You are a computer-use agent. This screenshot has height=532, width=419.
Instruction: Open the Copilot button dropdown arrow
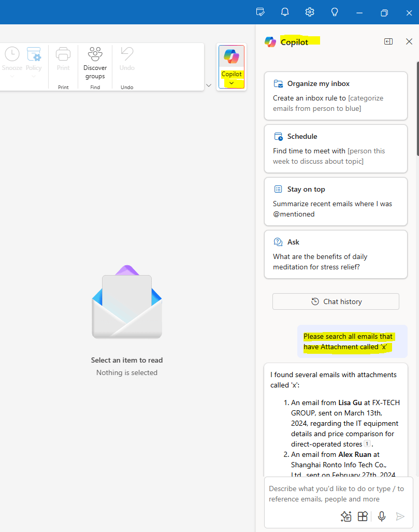(231, 83)
